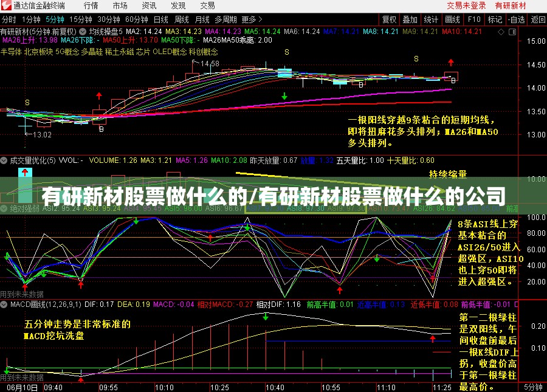This screenshot has height=392, width=547.
Task: Click the 交易未登录 login link
Action: 466,5
